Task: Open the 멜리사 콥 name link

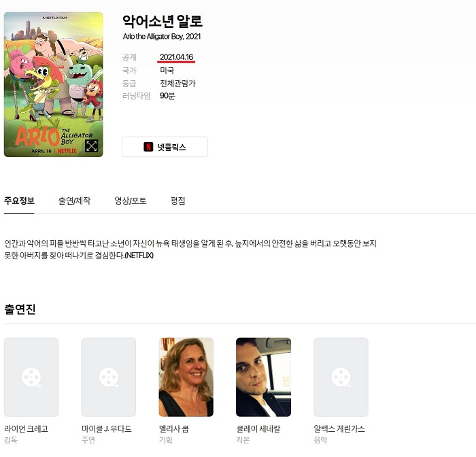Action: click(173, 428)
